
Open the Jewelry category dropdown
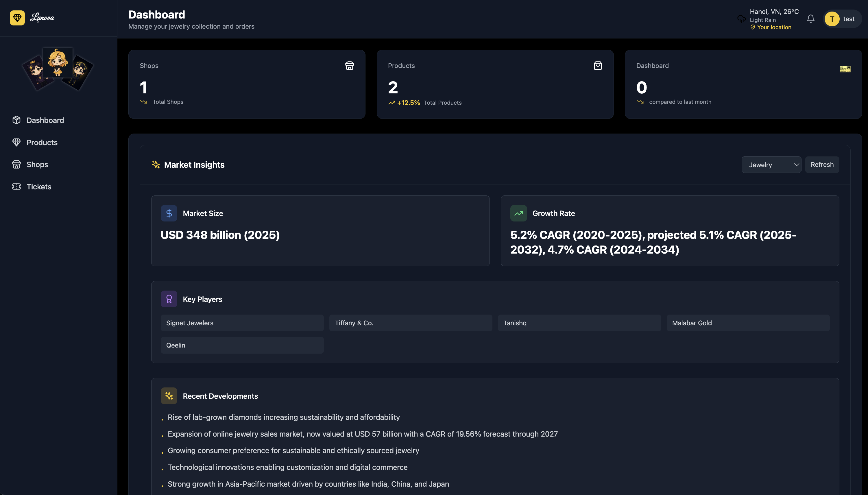pyautogui.click(x=771, y=165)
